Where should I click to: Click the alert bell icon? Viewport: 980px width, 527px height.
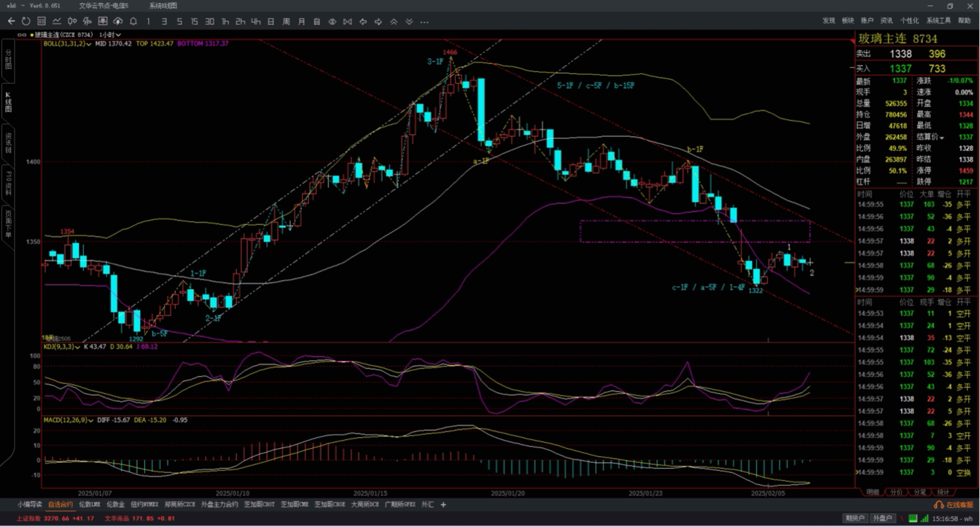133,21
